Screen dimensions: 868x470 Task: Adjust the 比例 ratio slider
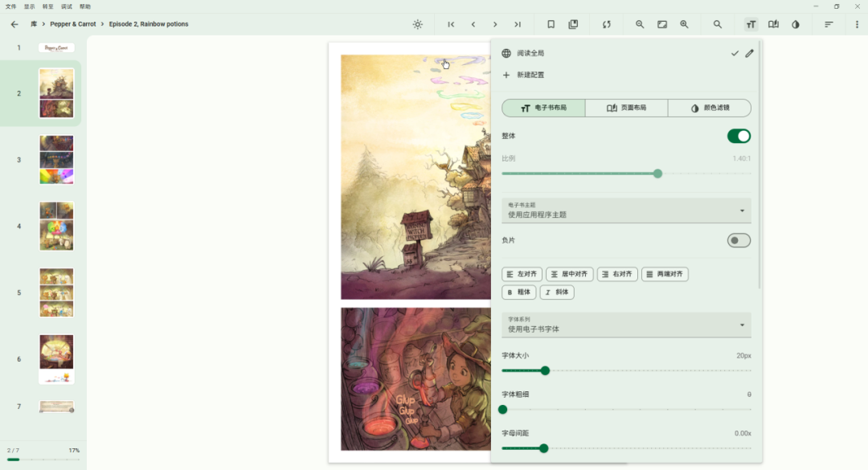(x=626, y=174)
